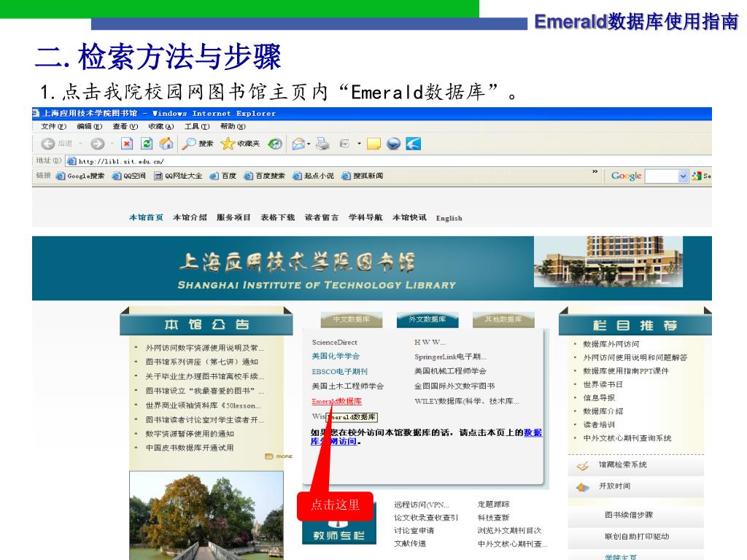Click the IE Back arrow button
Viewport: 747px width, 560px height.
click(47, 144)
